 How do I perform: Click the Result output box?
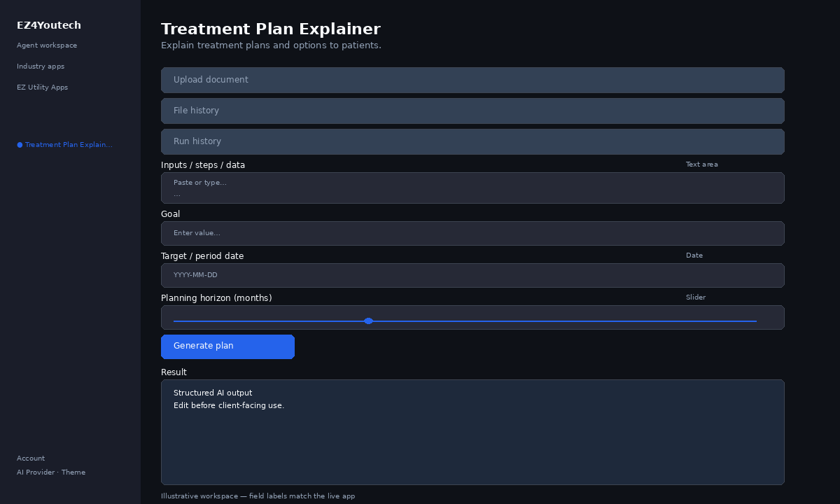click(x=472, y=432)
